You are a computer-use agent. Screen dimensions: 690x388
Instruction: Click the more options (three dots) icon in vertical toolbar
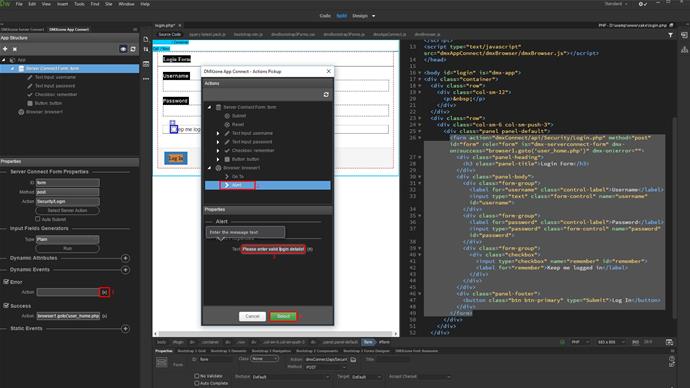(x=146, y=79)
